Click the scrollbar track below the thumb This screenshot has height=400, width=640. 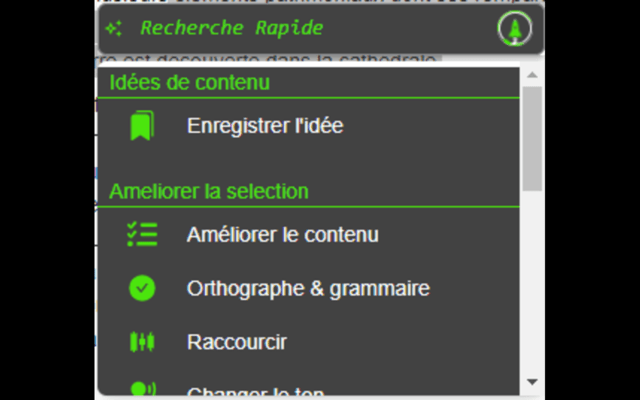[532, 290]
